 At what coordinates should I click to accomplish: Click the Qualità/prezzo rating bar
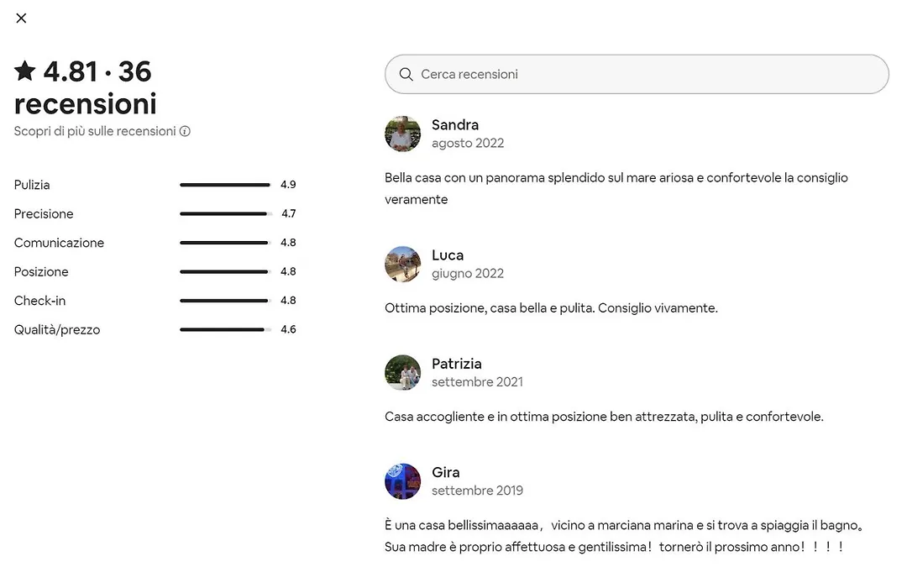tap(226, 329)
